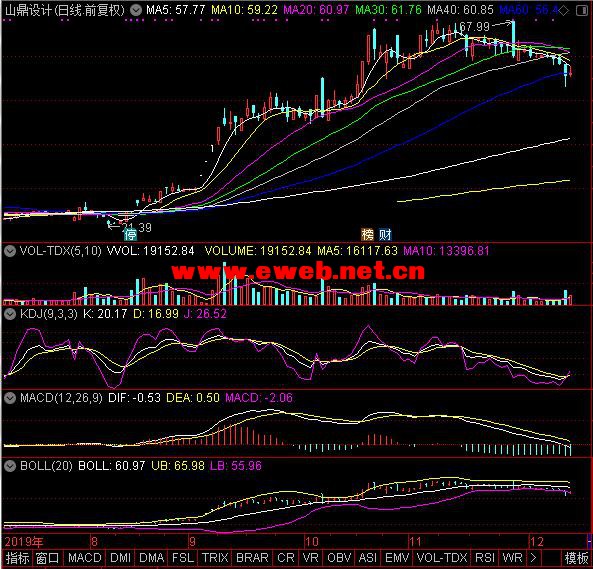This screenshot has height=569, width=593.
Task: Click the panel layout square icon
Action: (581, 11)
